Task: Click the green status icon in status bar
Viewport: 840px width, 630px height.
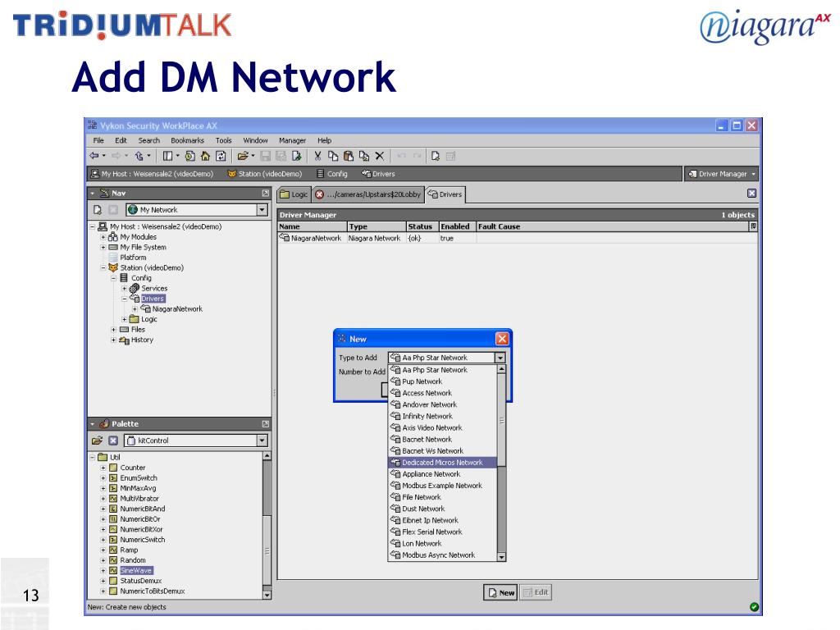Action: 754,607
